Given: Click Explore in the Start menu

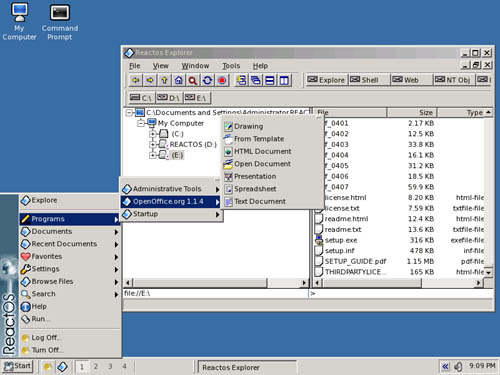Looking at the screenshot, I should click(x=69, y=200).
